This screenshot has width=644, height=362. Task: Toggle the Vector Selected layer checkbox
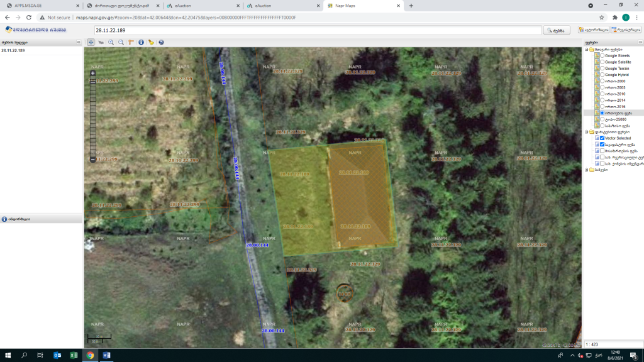[602, 138]
